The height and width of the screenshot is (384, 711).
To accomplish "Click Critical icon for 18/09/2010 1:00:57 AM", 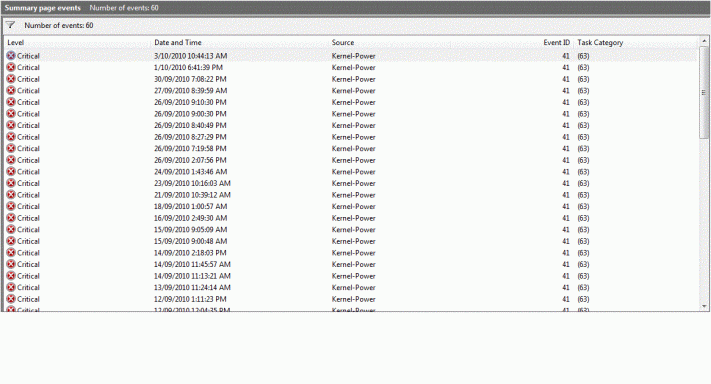I will (x=11, y=206).
